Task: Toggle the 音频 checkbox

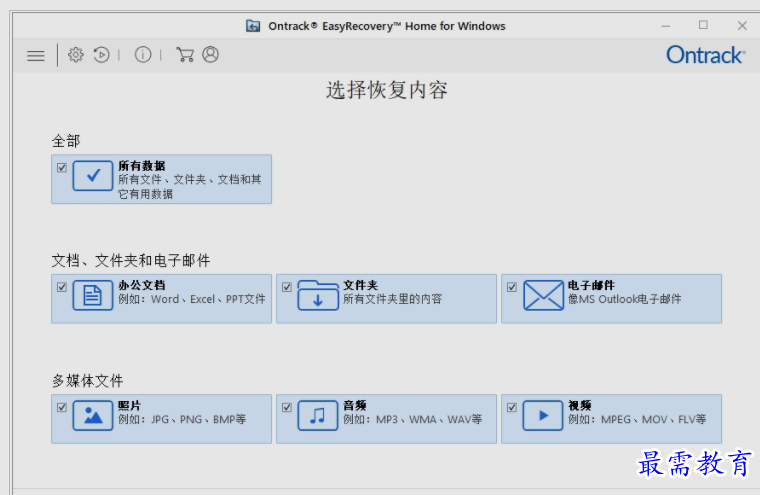Action: 287,407
